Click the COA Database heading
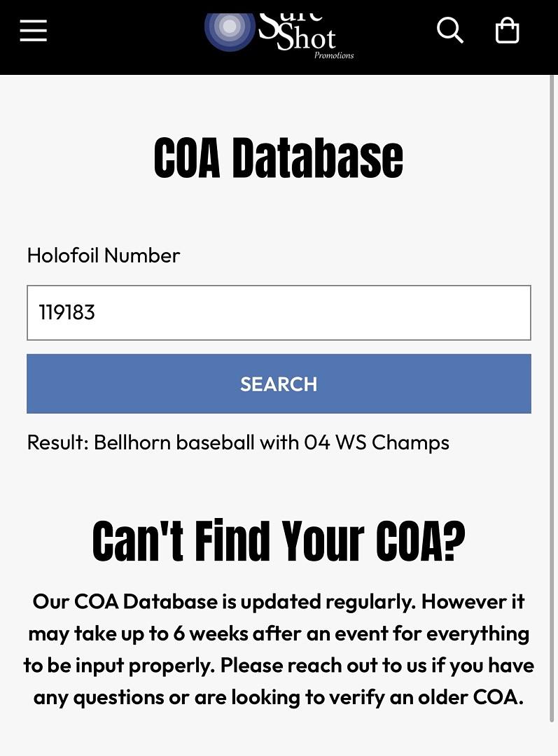 [x=278, y=157]
